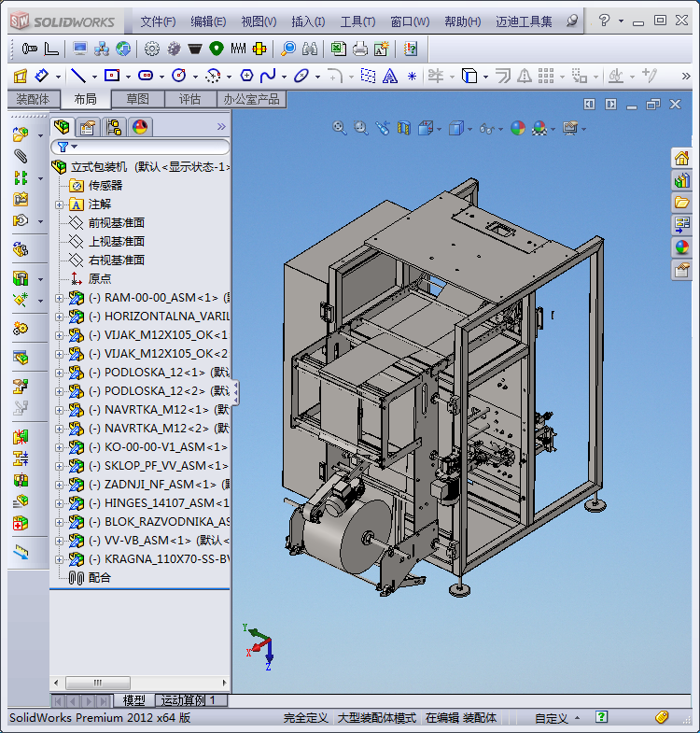Viewport: 700px width, 733px height.
Task: Select the Circle sketch tool
Action: [x=179, y=76]
